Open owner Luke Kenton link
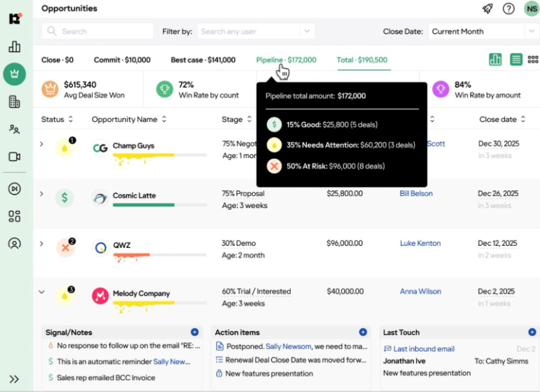The image size is (540, 392). pyautogui.click(x=420, y=243)
